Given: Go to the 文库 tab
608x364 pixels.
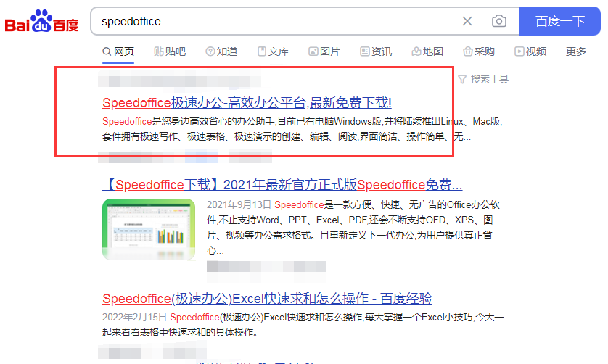Looking at the screenshot, I should [273, 51].
